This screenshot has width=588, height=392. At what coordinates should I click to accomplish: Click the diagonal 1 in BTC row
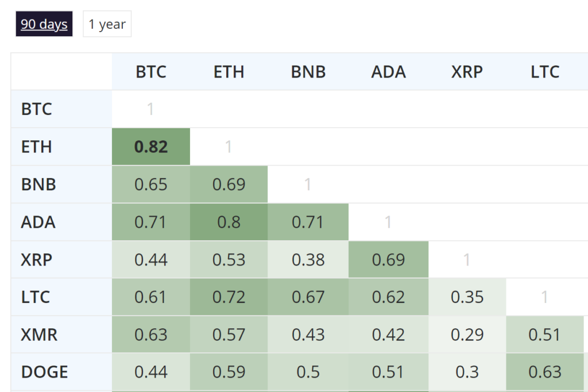151,109
